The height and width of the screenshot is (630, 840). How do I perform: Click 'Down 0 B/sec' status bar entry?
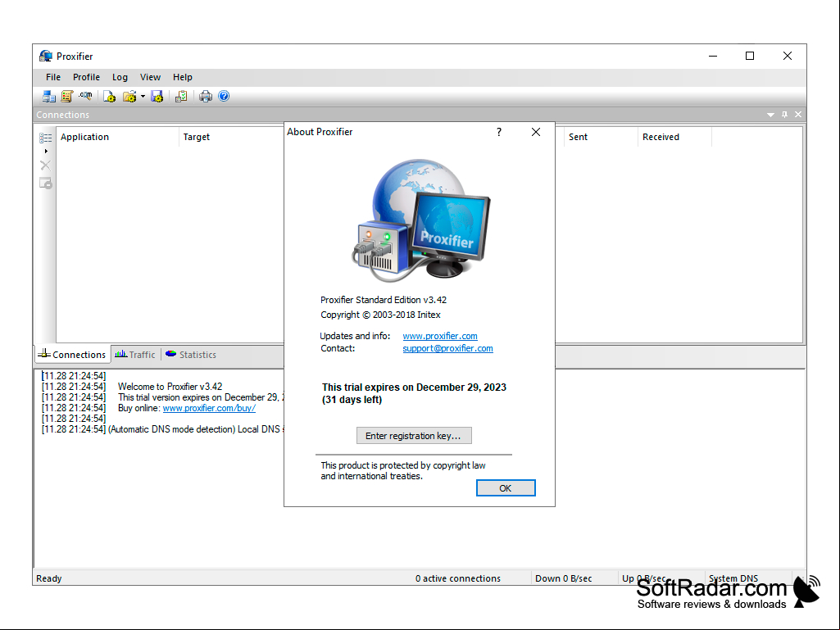click(564, 578)
